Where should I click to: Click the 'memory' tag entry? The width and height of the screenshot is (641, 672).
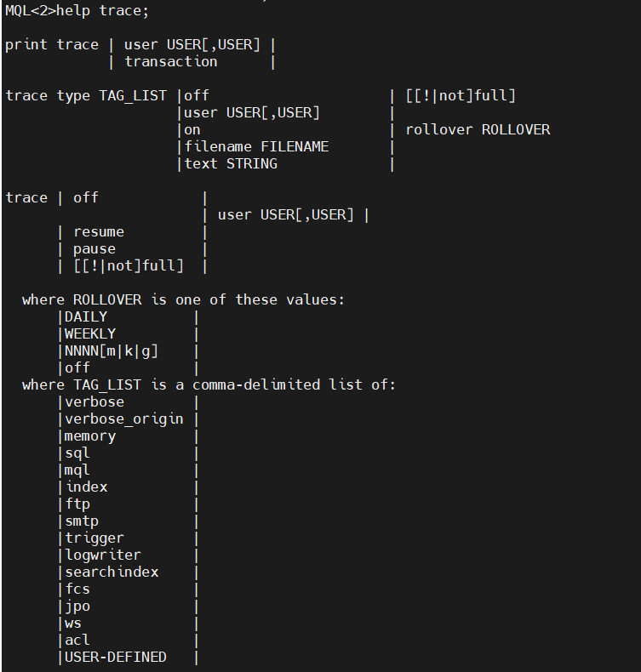[x=90, y=436]
